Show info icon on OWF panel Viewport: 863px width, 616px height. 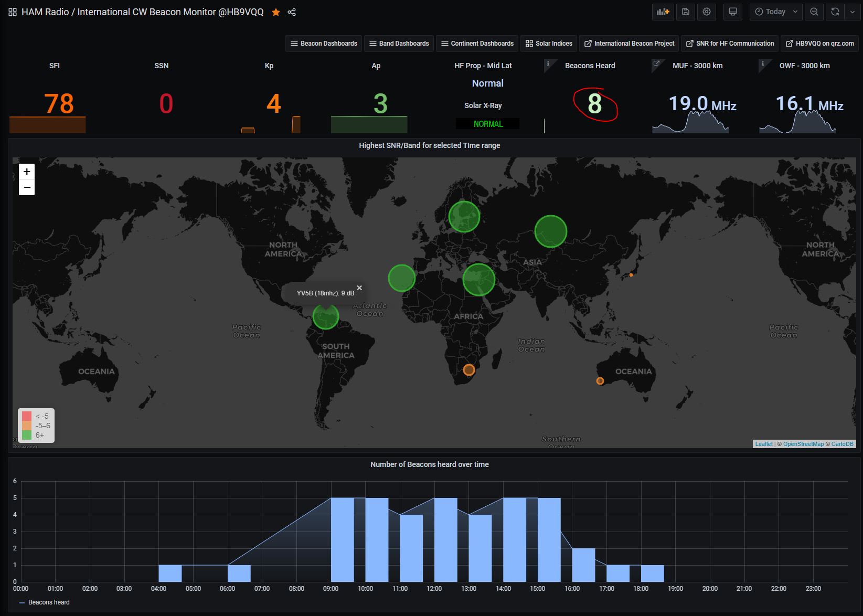coord(763,63)
